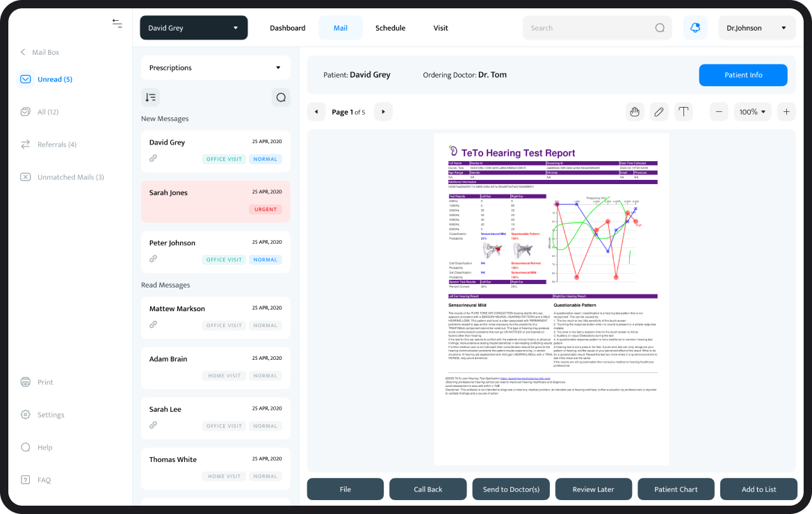The height and width of the screenshot is (514, 812).
Task: Click attachment icon on David Grey message
Action: [153, 158]
